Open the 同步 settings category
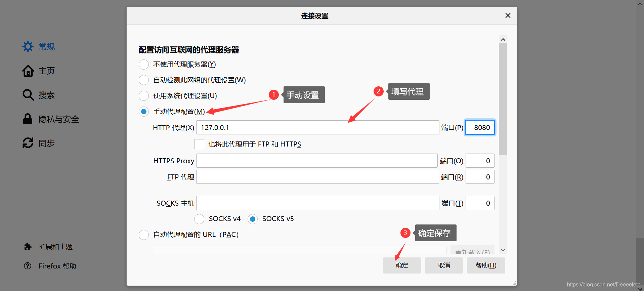This screenshot has height=291, width=644. [47, 143]
